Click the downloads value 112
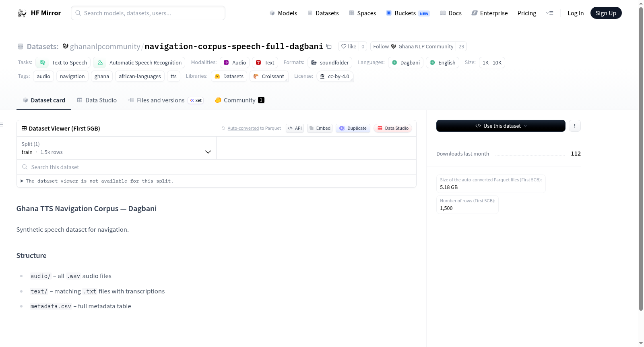 click(576, 154)
